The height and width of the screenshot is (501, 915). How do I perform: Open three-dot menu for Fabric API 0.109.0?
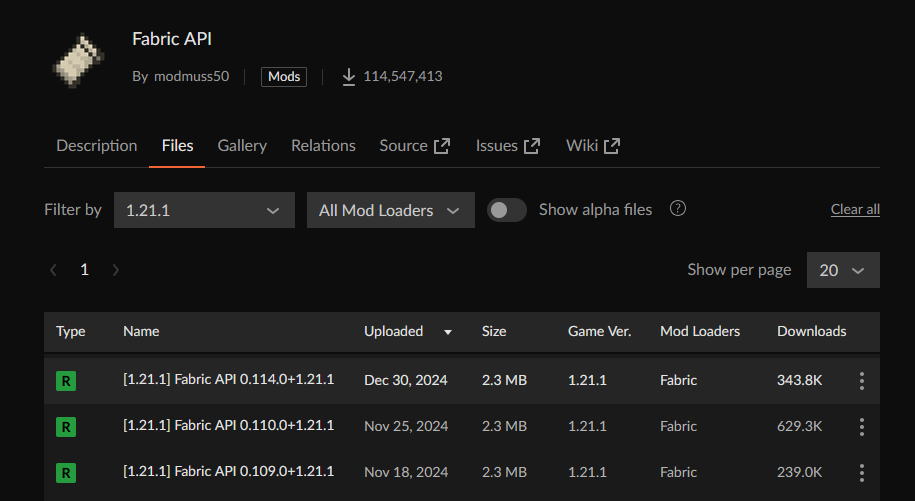point(861,472)
